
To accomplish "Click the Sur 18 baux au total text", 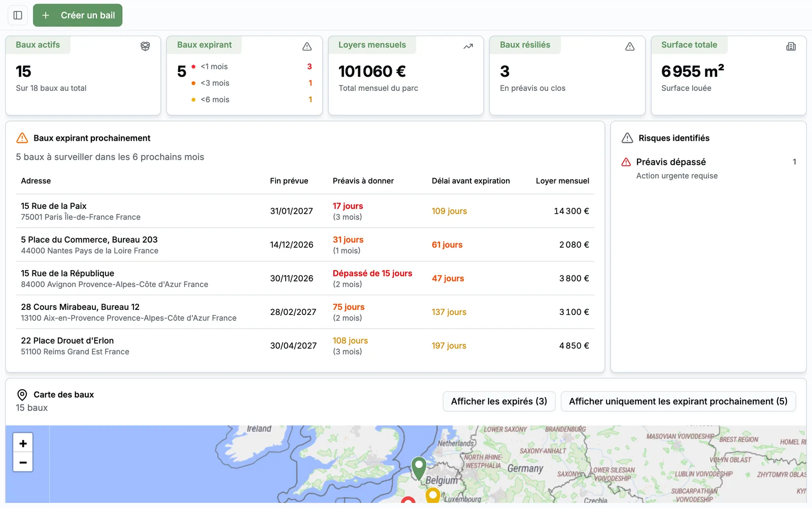I will [x=51, y=88].
